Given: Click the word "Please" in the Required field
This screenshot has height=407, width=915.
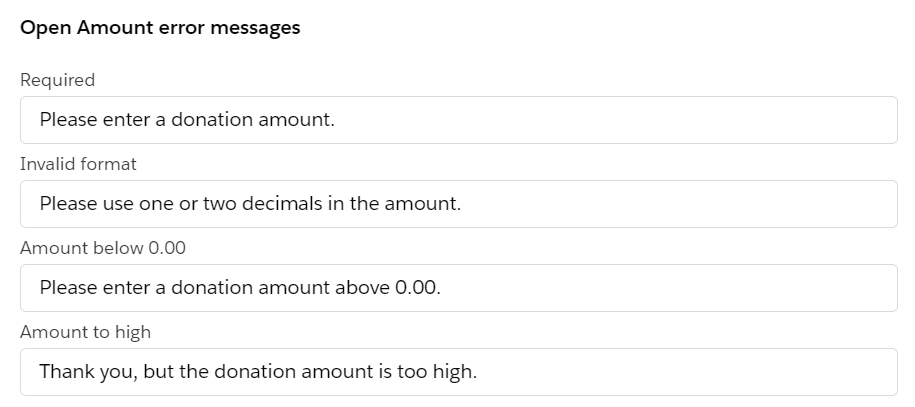Looking at the screenshot, I should point(68,120).
